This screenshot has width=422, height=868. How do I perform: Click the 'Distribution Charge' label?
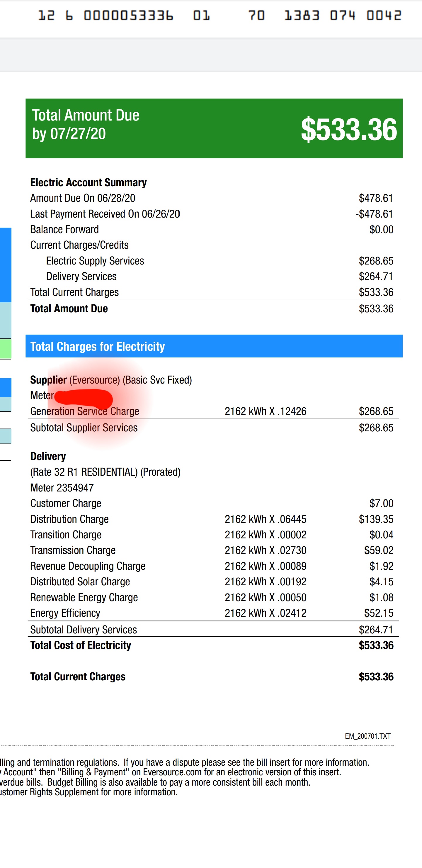pos(69,519)
